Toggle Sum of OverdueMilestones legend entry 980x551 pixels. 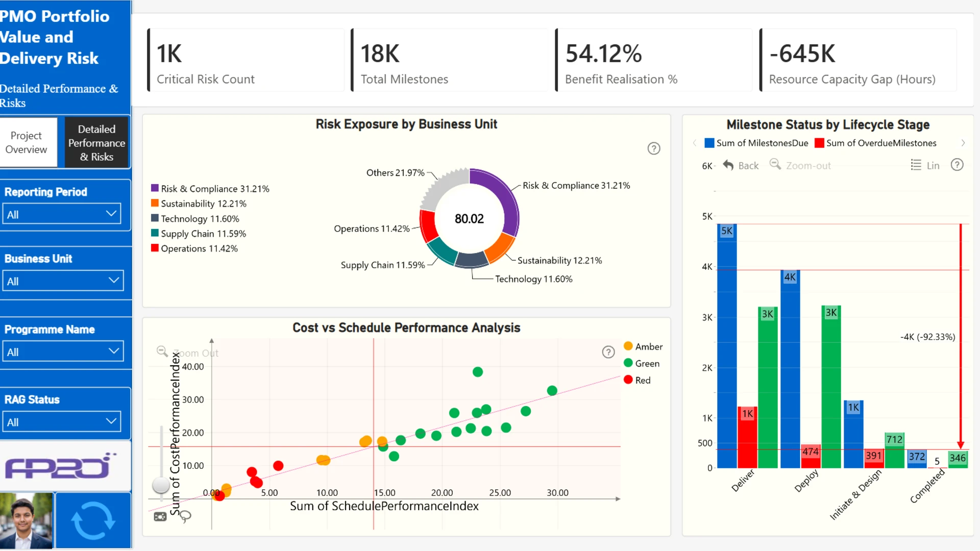(x=875, y=143)
